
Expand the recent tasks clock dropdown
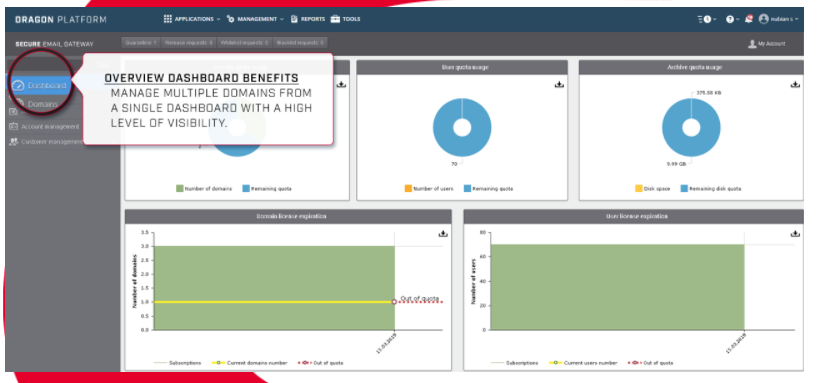click(x=707, y=19)
